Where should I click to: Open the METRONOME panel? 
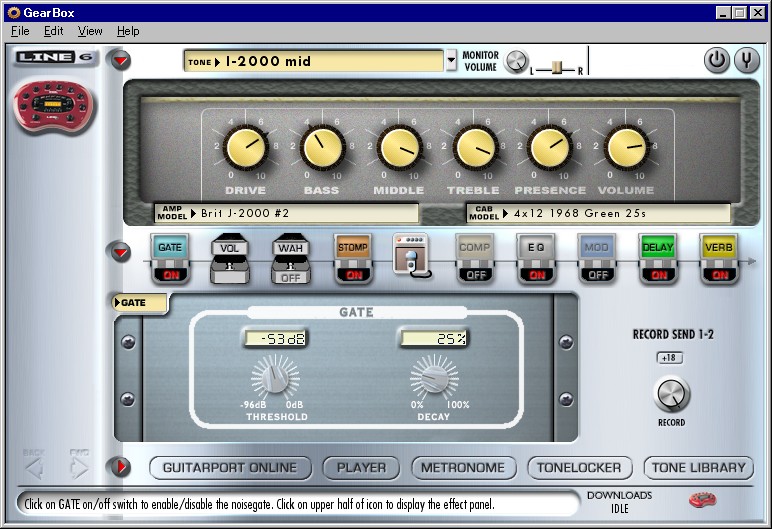pos(463,467)
